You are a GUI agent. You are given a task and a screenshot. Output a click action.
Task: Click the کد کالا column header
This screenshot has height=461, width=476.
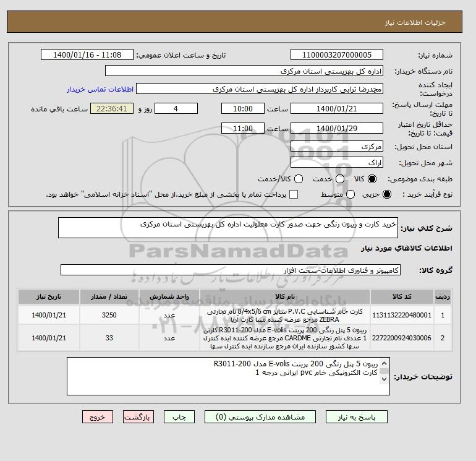tap(402, 297)
